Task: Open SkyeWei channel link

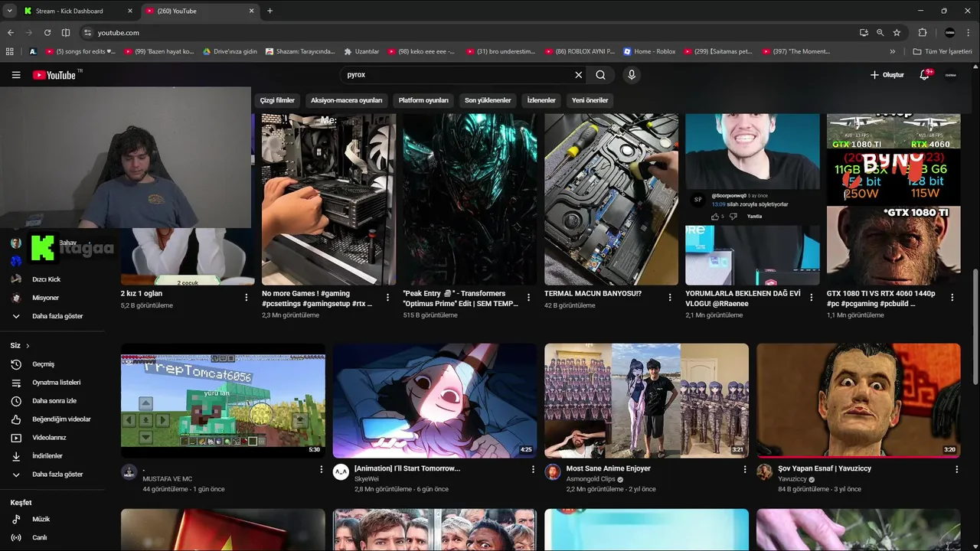Action: click(x=367, y=479)
